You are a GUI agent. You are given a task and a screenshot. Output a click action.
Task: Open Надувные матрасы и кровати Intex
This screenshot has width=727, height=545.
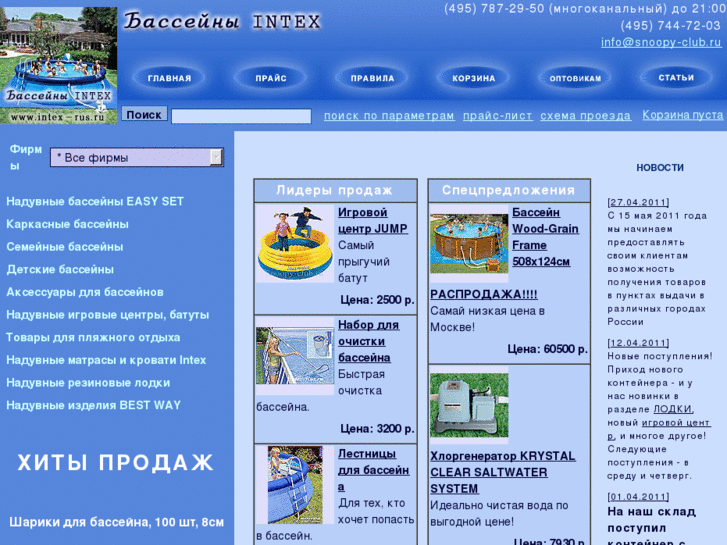click(106, 360)
